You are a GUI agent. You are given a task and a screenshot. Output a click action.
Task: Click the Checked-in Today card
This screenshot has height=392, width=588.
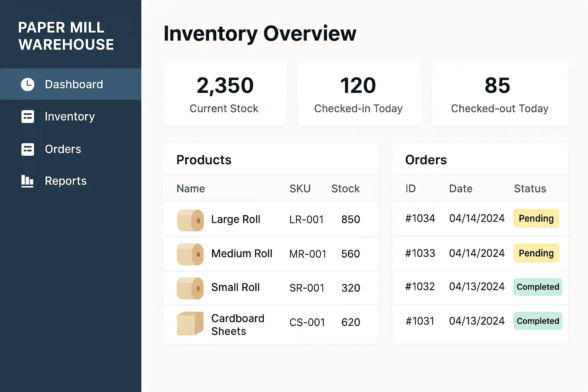tap(359, 94)
